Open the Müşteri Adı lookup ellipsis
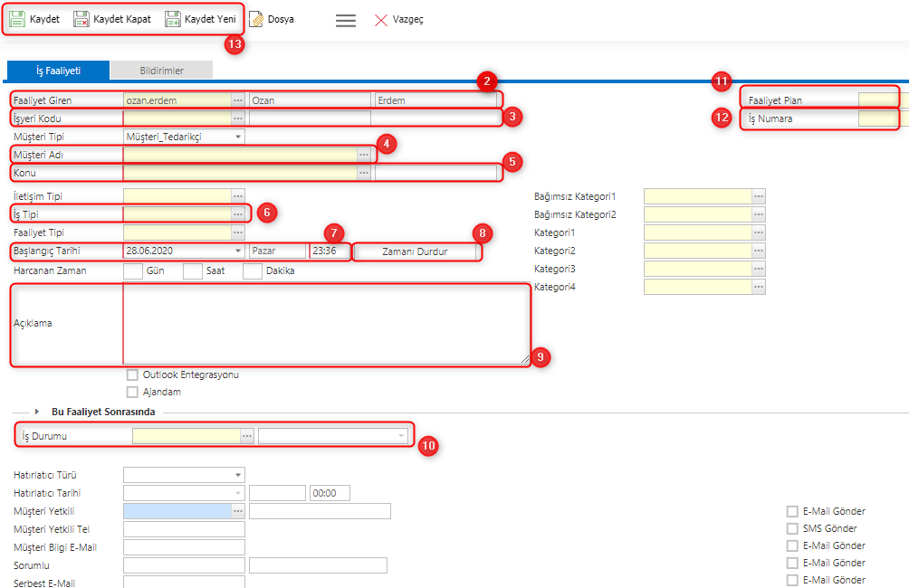The width and height of the screenshot is (909, 588). pos(363,154)
